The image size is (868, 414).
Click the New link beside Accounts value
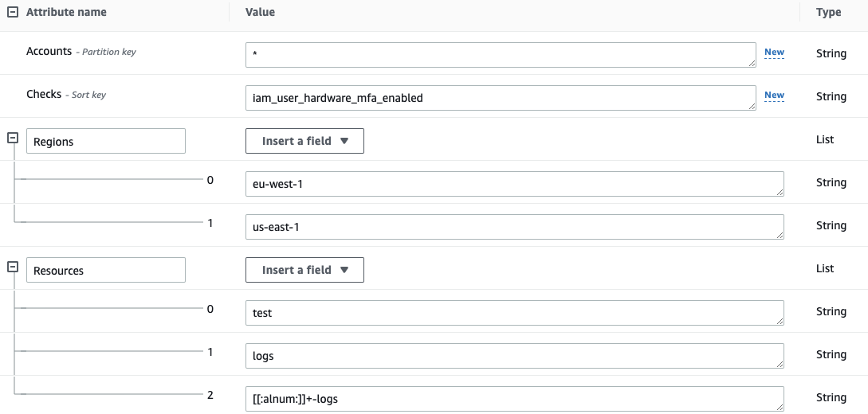pyautogui.click(x=774, y=53)
